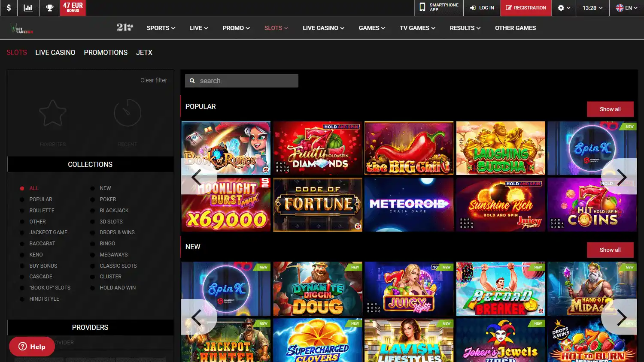Open Code of Fortune game
This screenshot has height=362, width=644.
tap(318, 205)
